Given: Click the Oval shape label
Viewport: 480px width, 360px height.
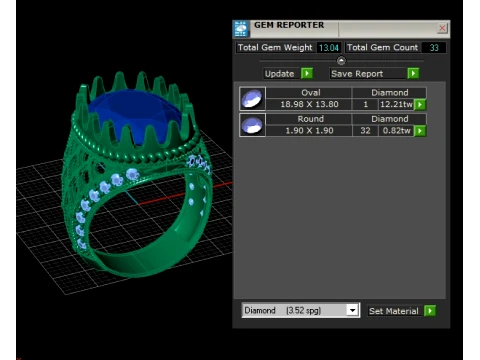Looking at the screenshot, I should [x=310, y=93].
